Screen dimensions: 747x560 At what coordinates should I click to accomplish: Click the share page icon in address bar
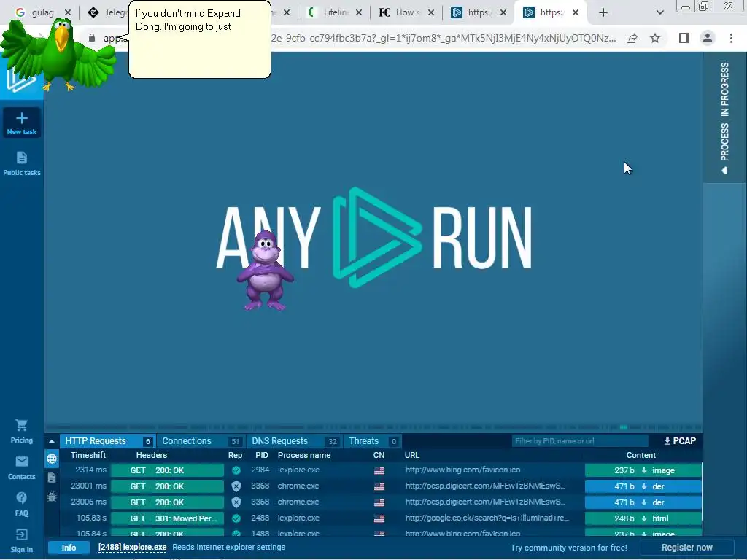click(x=632, y=38)
